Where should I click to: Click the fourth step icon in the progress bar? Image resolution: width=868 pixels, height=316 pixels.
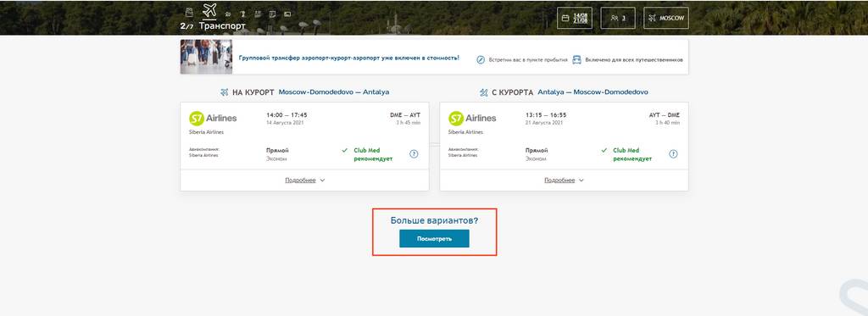tap(242, 14)
